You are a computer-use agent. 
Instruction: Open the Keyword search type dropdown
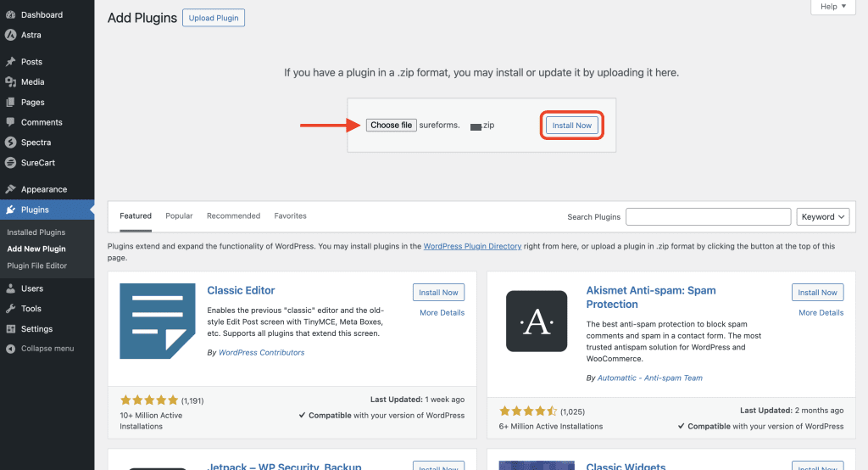tap(822, 217)
